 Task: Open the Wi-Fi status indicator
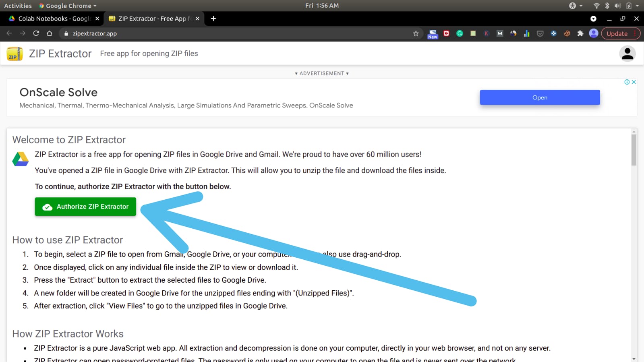point(596,6)
